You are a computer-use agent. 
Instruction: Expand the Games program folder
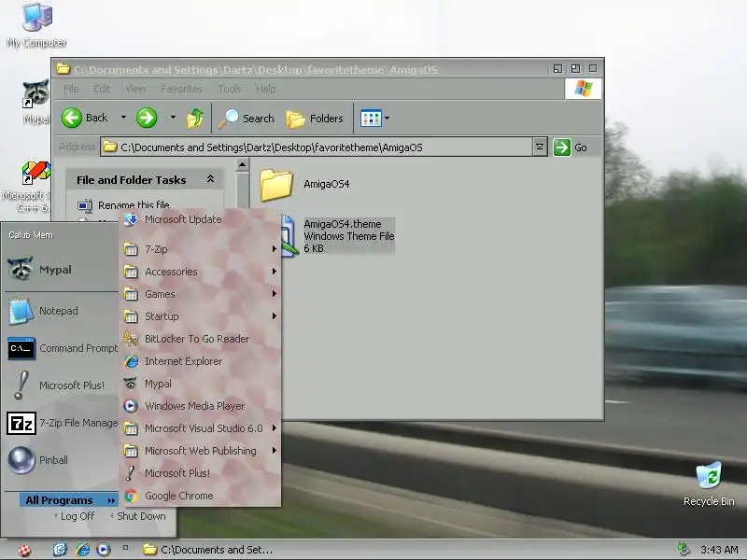tap(200, 294)
